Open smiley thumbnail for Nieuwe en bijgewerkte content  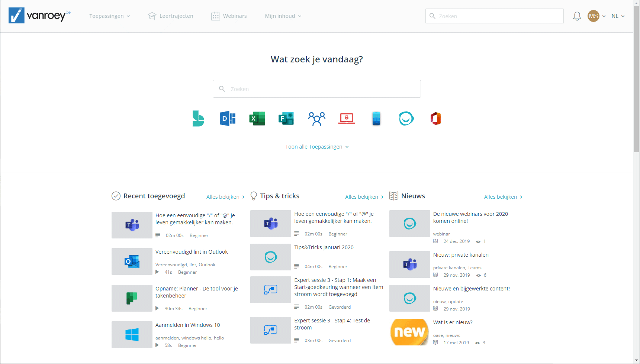410,298
